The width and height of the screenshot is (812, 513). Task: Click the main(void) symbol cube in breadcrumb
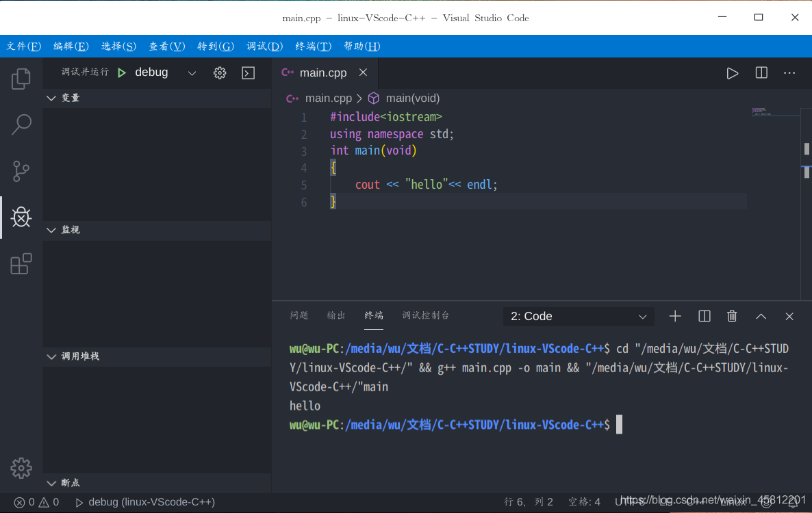point(373,98)
